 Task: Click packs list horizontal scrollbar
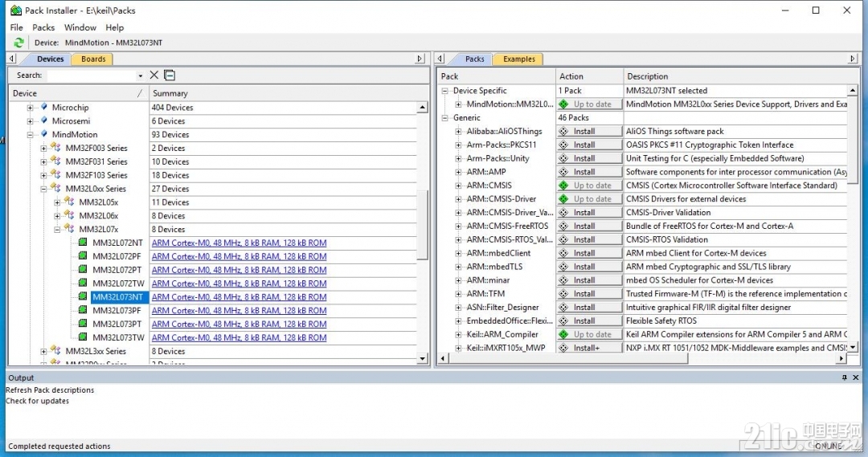click(x=567, y=358)
